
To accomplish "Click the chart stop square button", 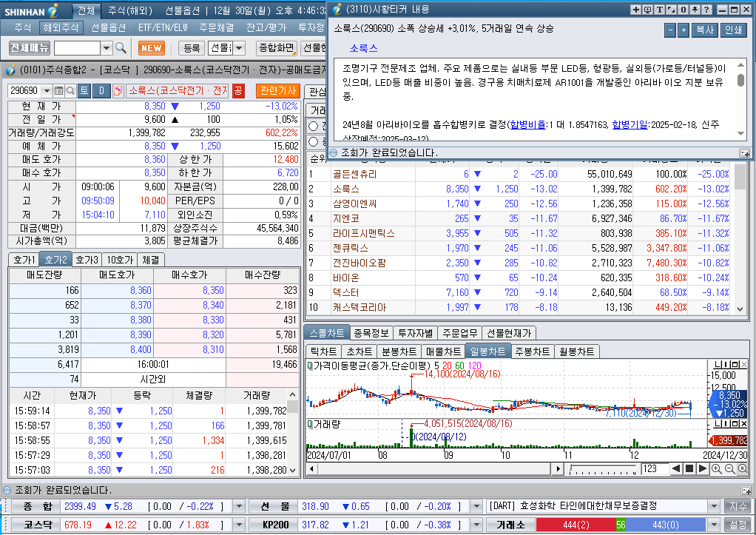I will point(689,468).
